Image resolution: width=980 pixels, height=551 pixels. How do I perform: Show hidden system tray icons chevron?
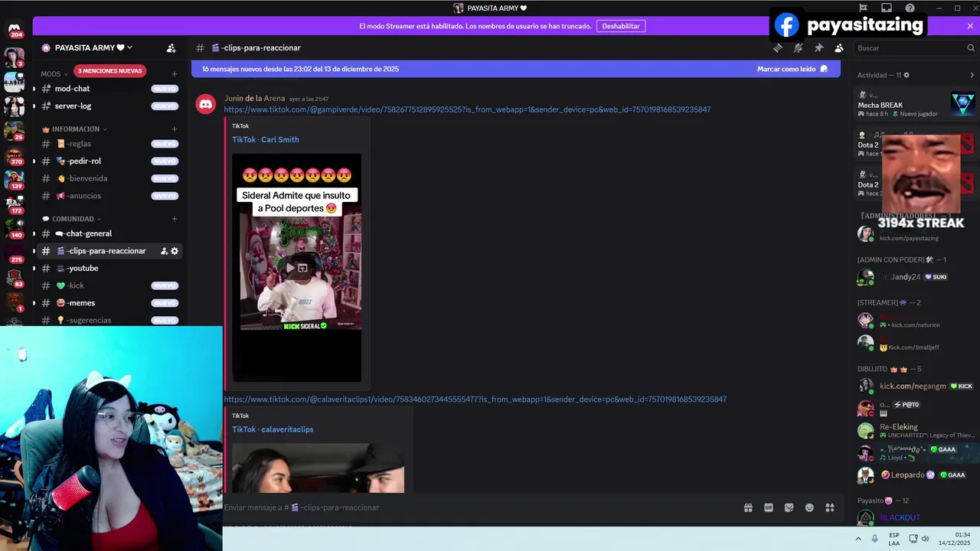(858, 539)
